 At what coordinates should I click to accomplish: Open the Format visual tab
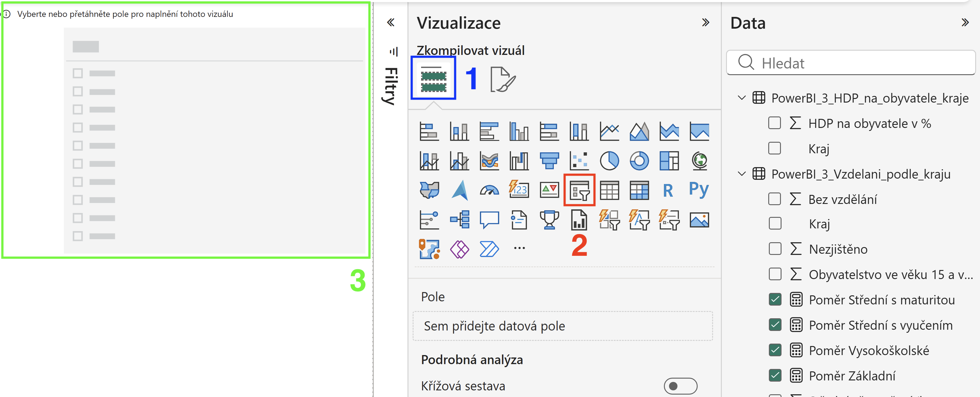pyautogui.click(x=503, y=79)
